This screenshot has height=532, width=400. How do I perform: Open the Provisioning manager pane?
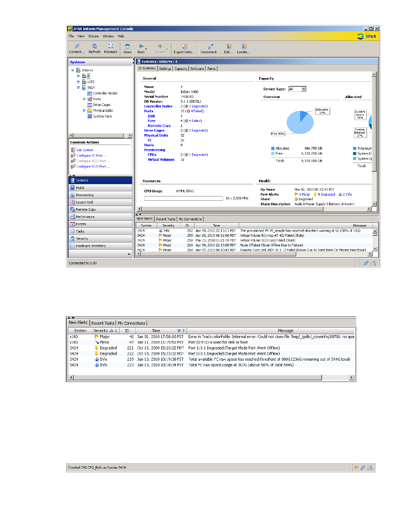click(100, 195)
